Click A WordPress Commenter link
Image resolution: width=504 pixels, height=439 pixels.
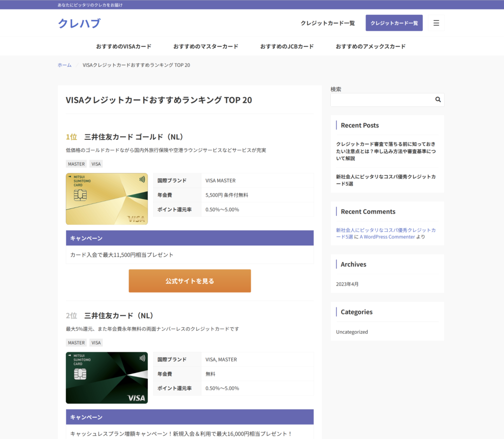coord(387,237)
